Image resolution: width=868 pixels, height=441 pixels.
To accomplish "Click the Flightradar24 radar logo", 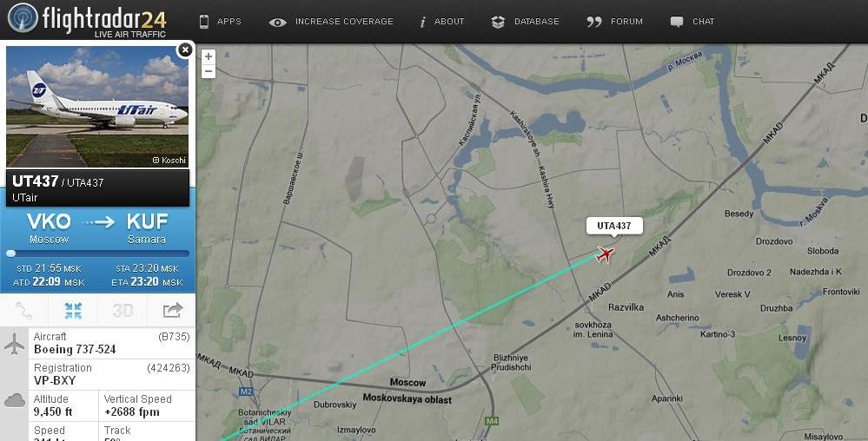I will pyautogui.click(x=23, y=17).
